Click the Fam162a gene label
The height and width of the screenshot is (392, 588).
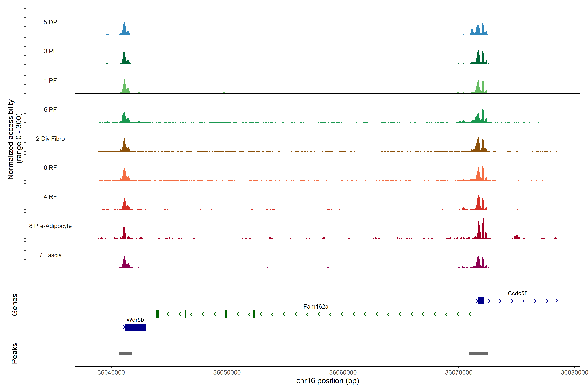[x=316, y=307]
